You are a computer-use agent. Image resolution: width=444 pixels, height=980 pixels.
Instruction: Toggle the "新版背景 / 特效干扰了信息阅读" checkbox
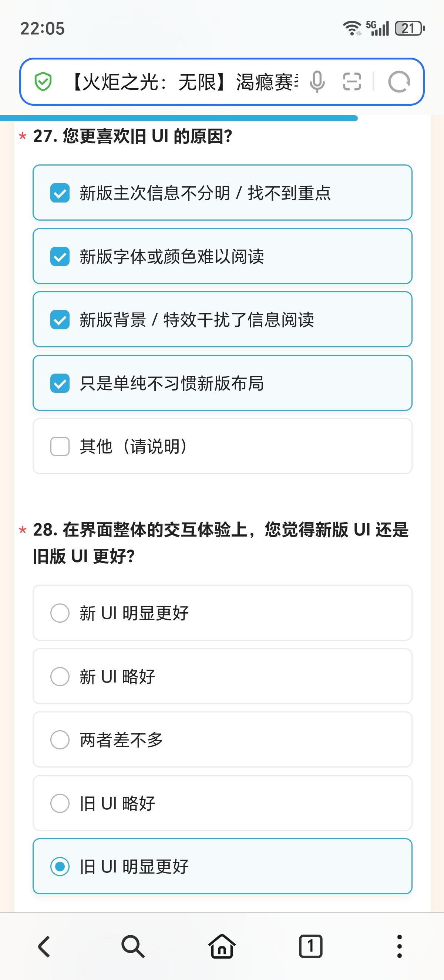(60, 320)
